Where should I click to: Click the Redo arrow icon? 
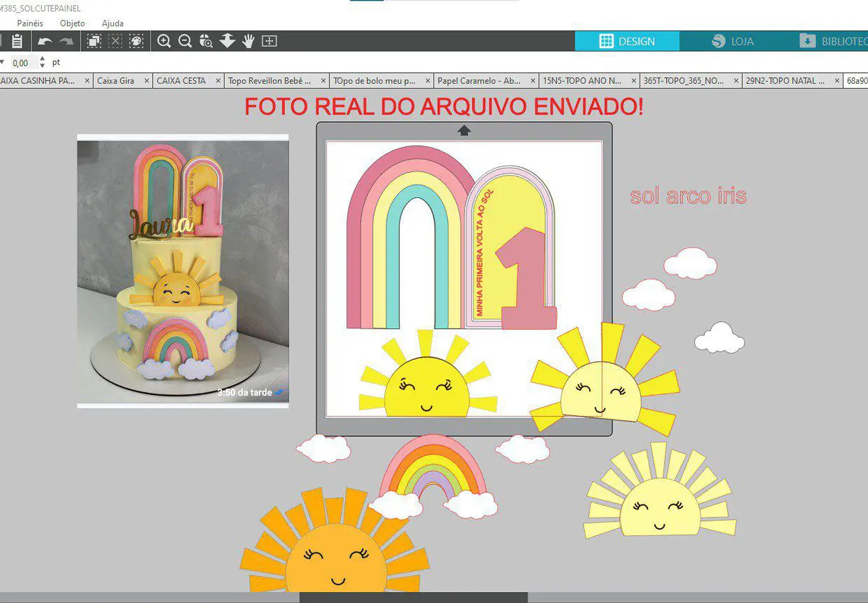66,41
